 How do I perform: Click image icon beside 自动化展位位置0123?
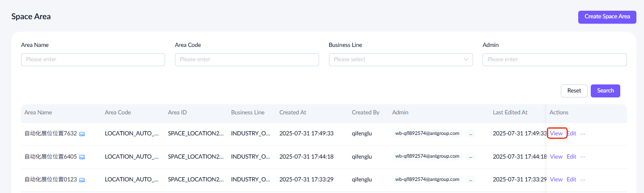point(82,180)
